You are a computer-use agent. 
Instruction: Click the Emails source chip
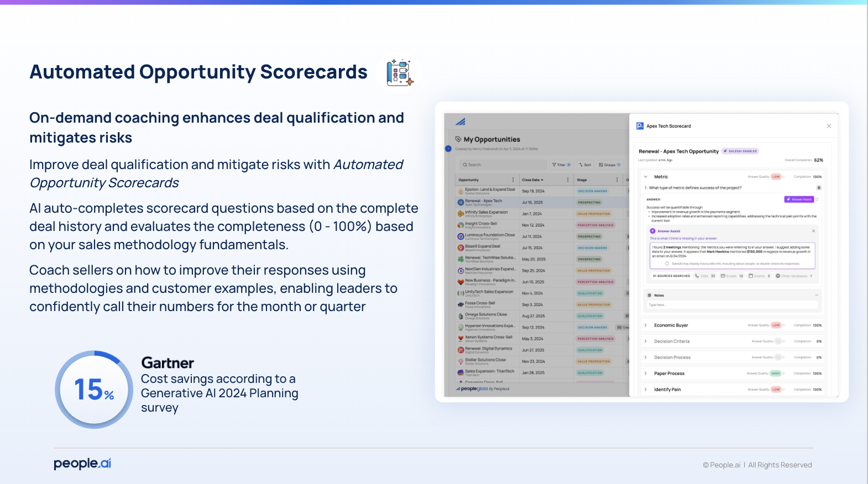[x=731, y=276]
